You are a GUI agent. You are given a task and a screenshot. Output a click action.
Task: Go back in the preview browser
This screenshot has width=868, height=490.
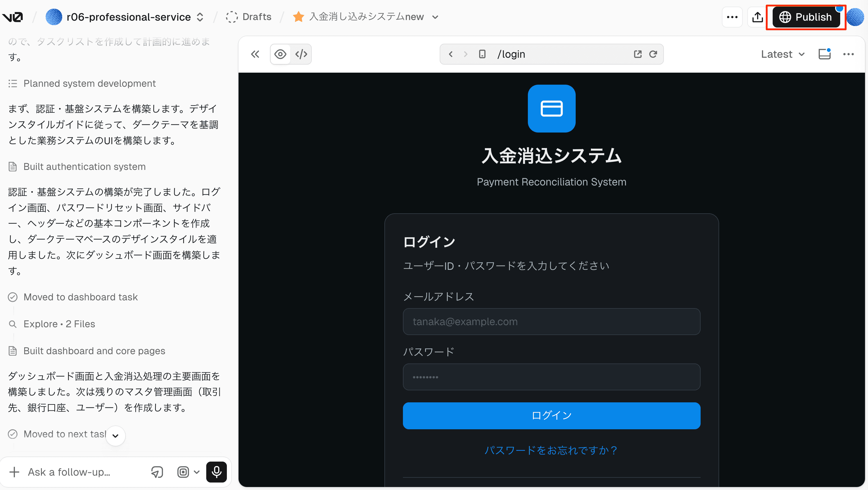(x=450, y=54)
